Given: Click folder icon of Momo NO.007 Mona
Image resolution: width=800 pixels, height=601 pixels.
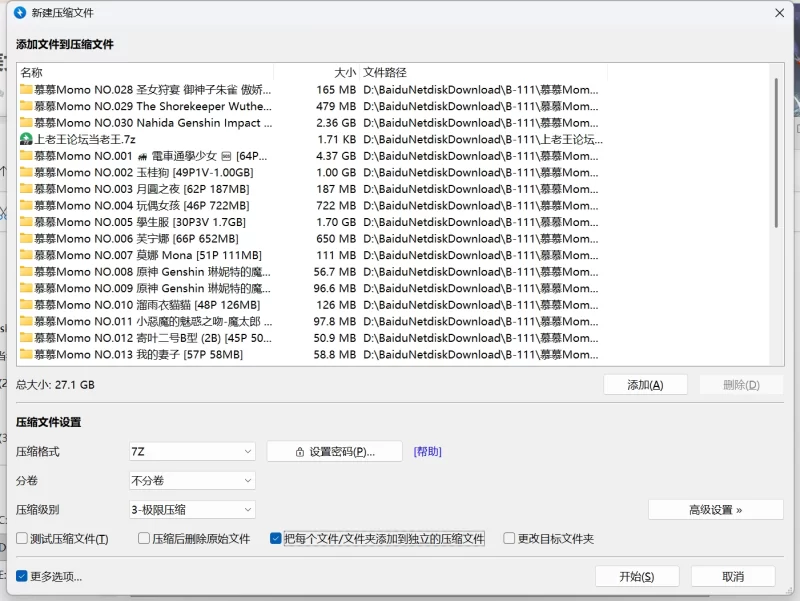Looking at the screenshot, I should [26, 255].
